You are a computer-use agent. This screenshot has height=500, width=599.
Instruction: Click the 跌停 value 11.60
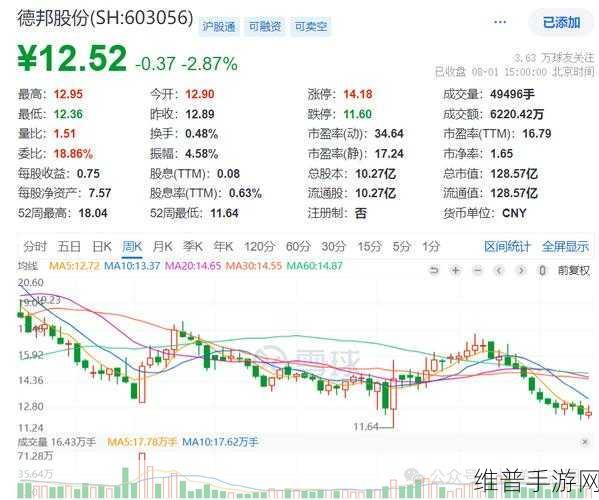358,114
